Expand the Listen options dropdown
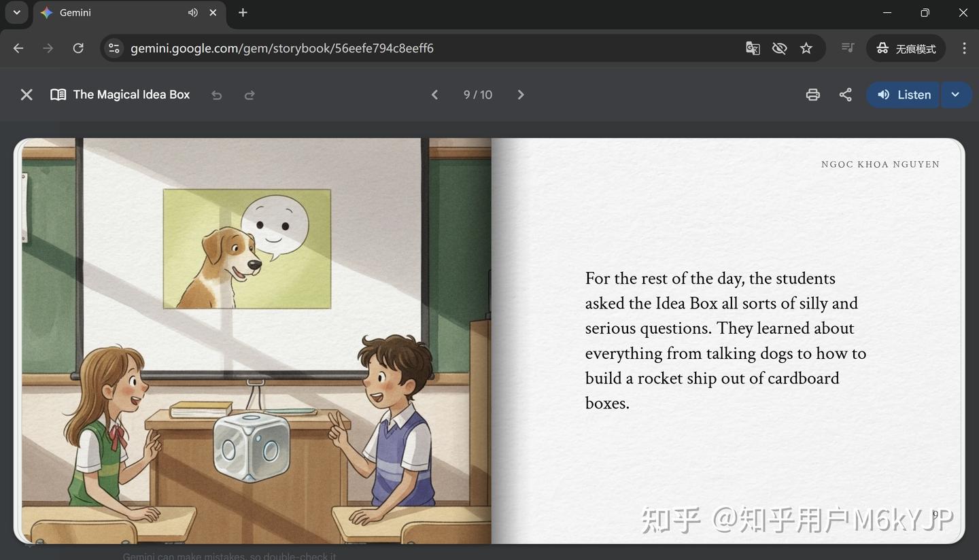Screen dimensions: 979x560 point(956,94)
